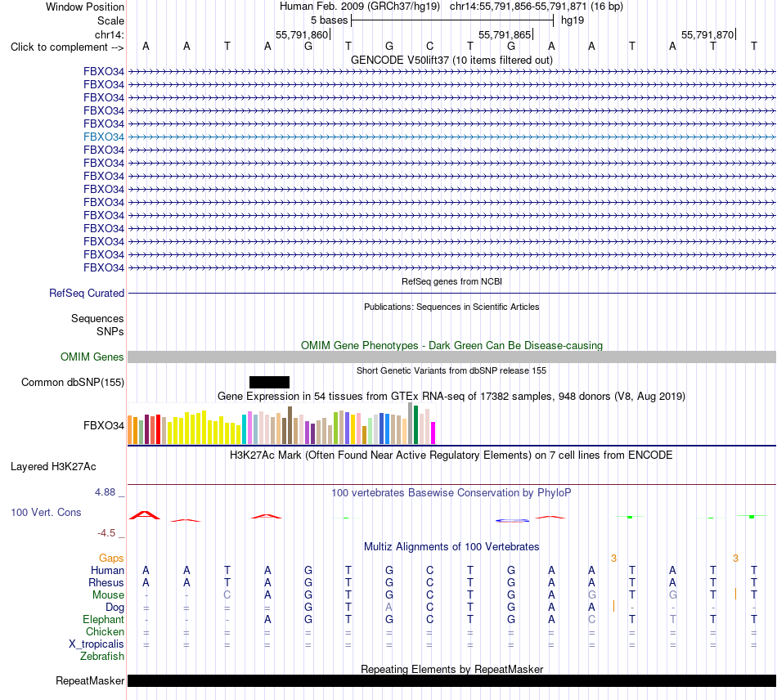
Task: Click the Dog alignment row label
Action: (115, 608)
